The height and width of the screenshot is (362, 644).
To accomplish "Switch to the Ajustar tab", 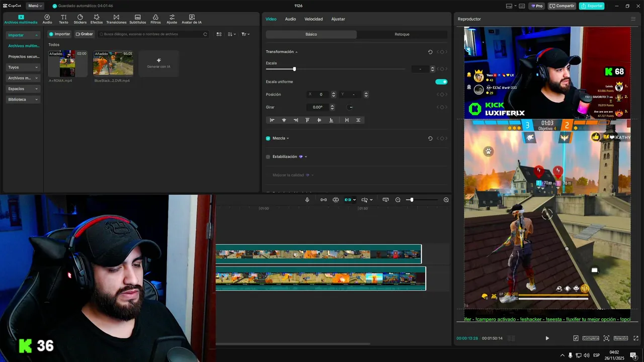I will click(x=338, y=19).
